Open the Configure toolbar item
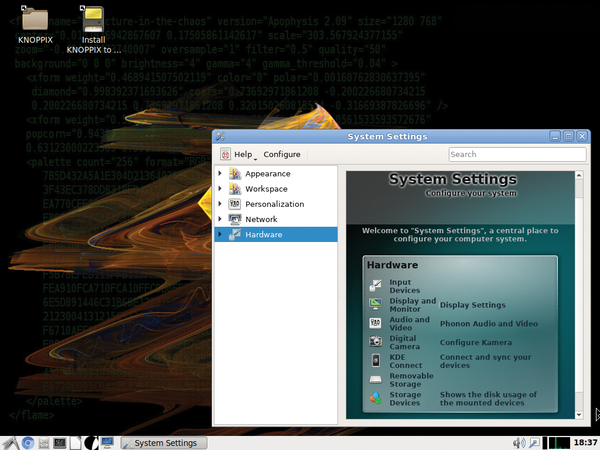 coord(282,154)
